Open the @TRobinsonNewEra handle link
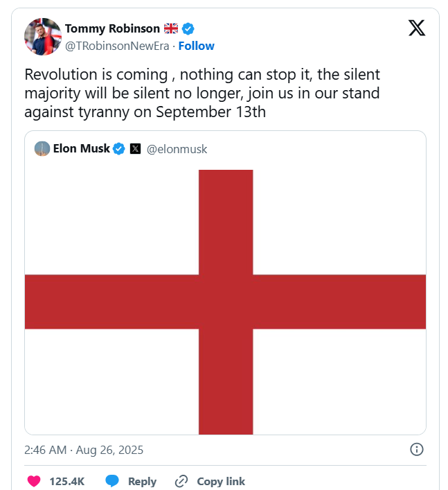Image resolution: width=448 pixels, height=490 pixels. [118, 46]
